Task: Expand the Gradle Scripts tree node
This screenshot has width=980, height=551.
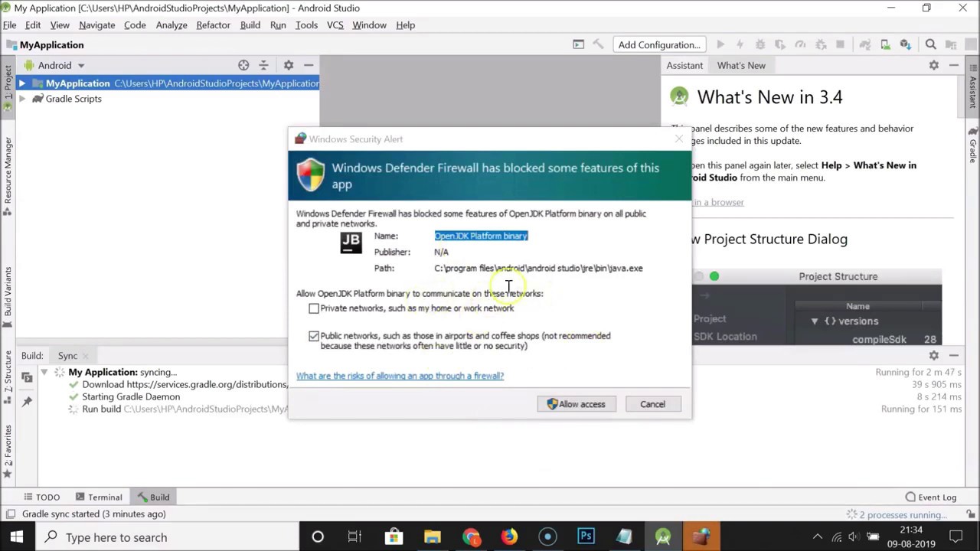Action: pyautogui.click(x=22, y=99)
